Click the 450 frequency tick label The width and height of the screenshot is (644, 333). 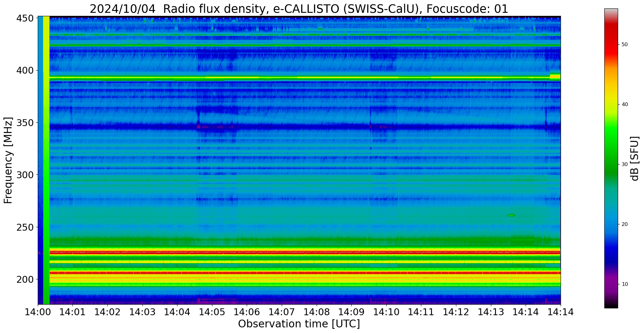click(x=25, y=18)
